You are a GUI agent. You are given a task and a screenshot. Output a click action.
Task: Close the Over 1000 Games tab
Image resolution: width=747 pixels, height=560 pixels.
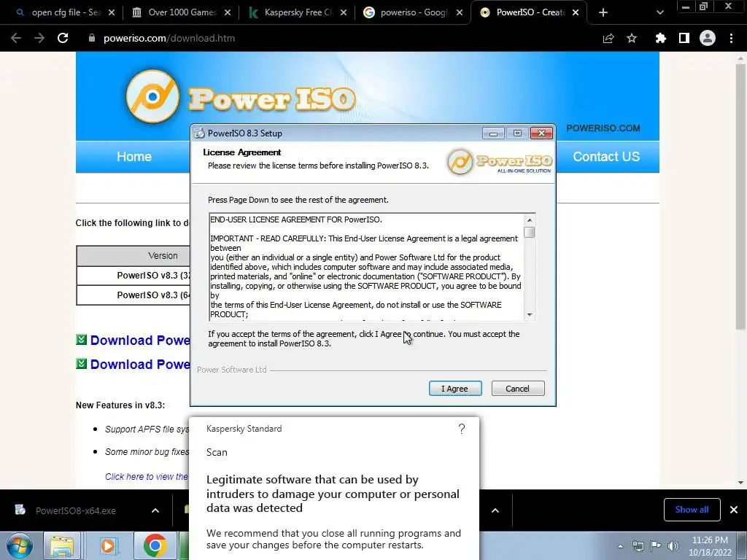coord(228,13)
